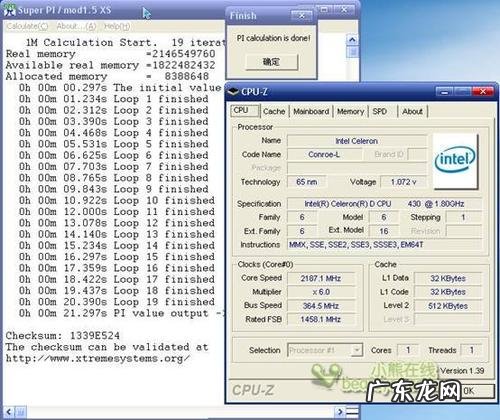
Task: Click the Code Name value Conroe-L
Action: (324, 155)
